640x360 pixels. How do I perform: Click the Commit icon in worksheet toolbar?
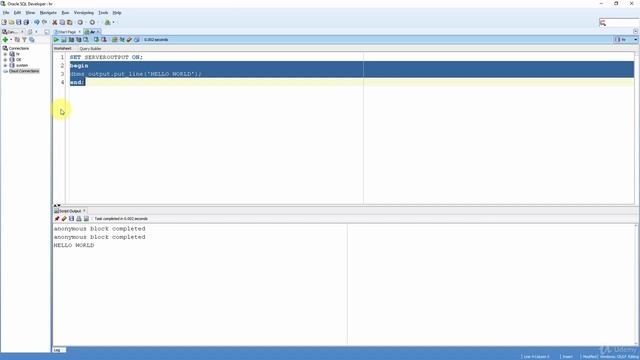[x=96, y=40]
